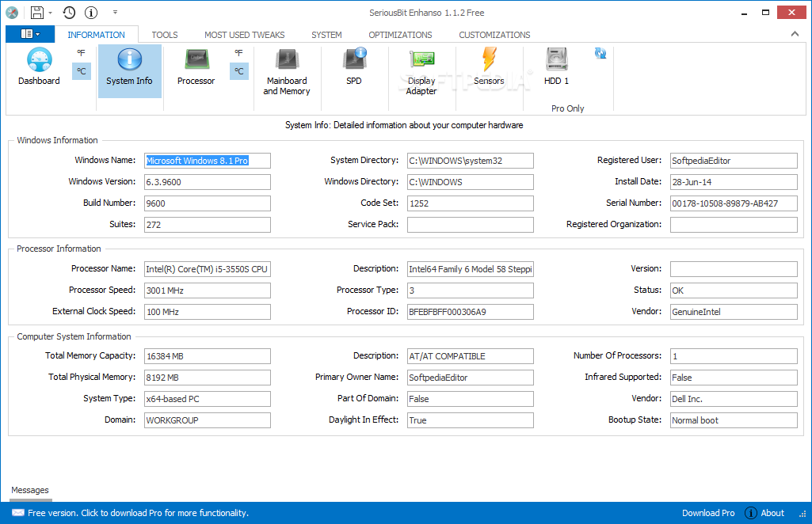Image resolution: width=812 pixels, height=524 pixels.
Task: Open the blue application menu dropdown
Action: point(30,34)
